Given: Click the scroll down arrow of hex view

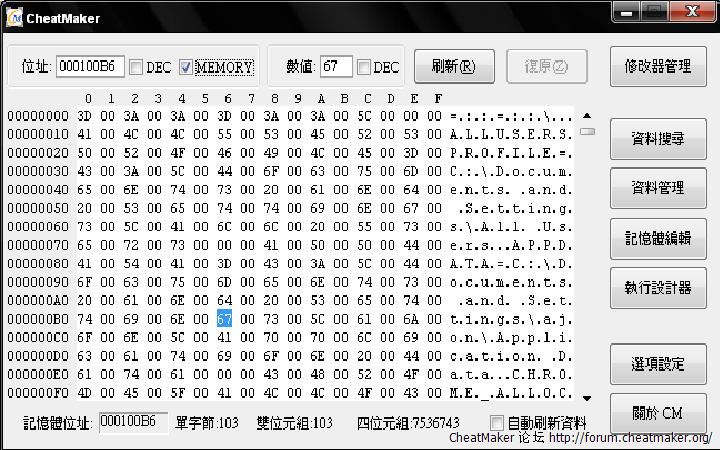Looking at the screenshot, I should click(587, 398).
